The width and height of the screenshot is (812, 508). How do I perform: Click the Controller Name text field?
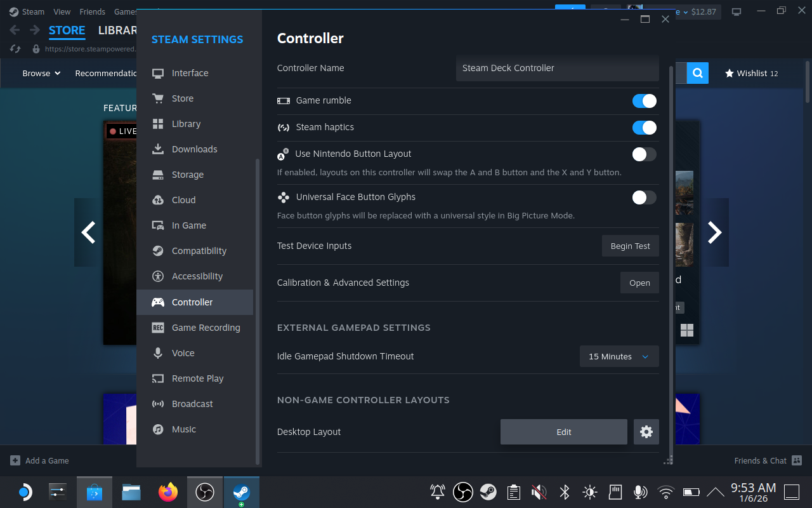point(557,68)
